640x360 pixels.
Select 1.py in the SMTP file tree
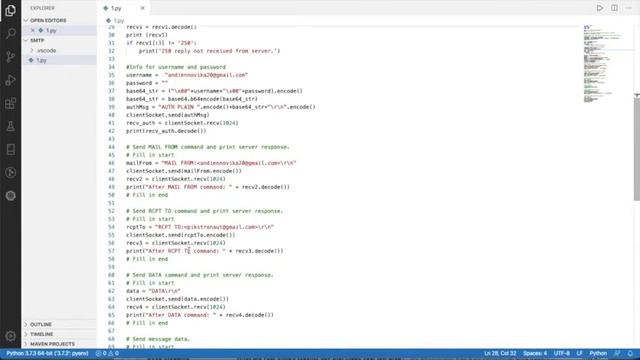point(42,60)
